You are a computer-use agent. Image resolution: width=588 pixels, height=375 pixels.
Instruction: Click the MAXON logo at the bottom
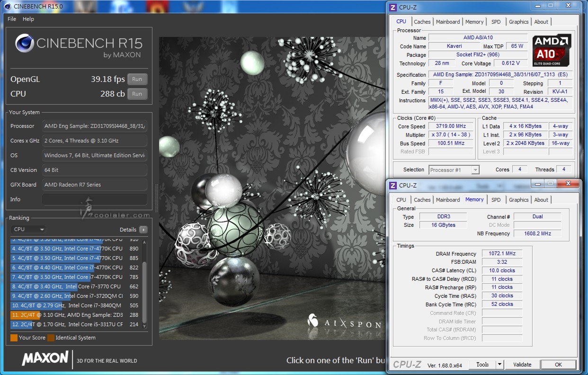click(45, 358)
